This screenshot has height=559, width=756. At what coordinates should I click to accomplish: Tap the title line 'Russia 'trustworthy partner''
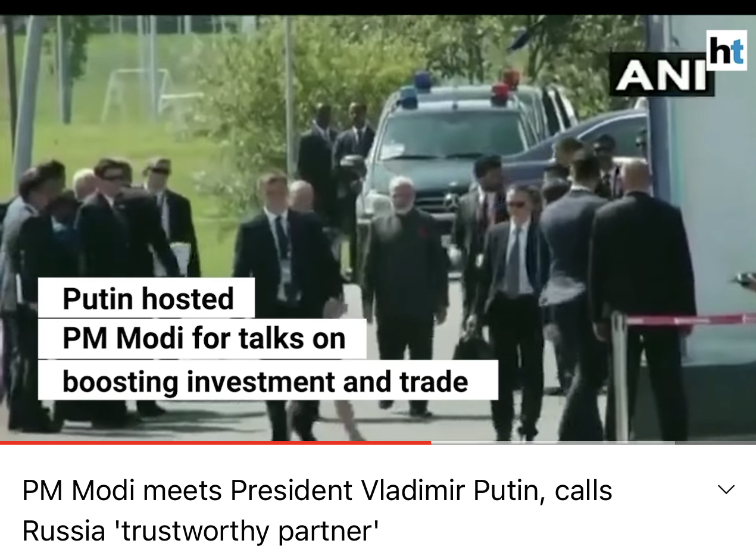coord(201,530)
